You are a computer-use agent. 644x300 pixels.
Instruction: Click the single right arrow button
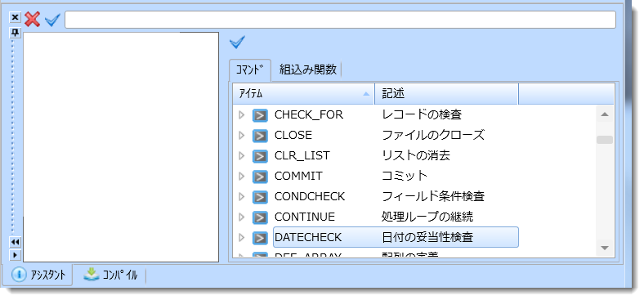pyautogui.click(x=16, y=255)
